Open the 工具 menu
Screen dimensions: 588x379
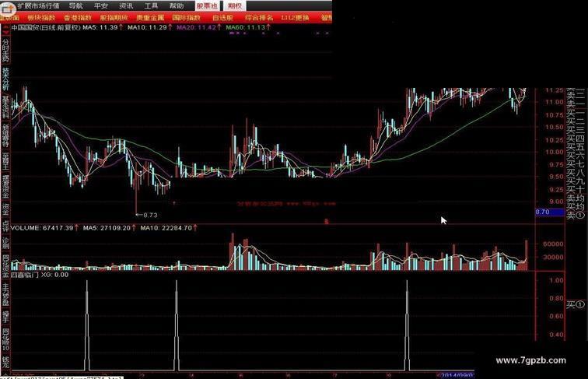(151, 5)
